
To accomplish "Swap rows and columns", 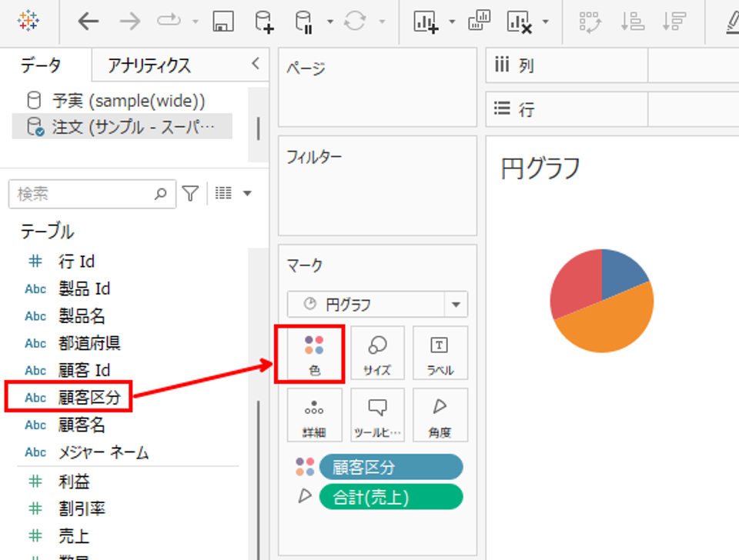I will pyautogui.click(x=590, y=22).
